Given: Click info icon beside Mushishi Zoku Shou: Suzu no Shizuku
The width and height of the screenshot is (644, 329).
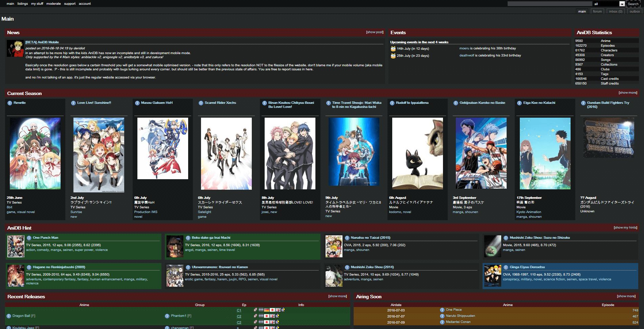Looking at the screenshot, I should pos(506,238).
